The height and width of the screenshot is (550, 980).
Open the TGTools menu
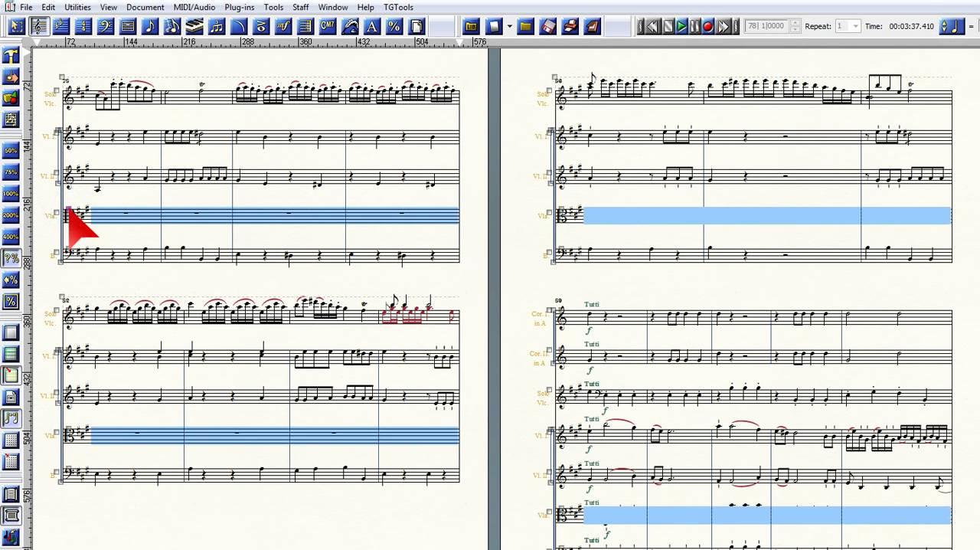398,7
